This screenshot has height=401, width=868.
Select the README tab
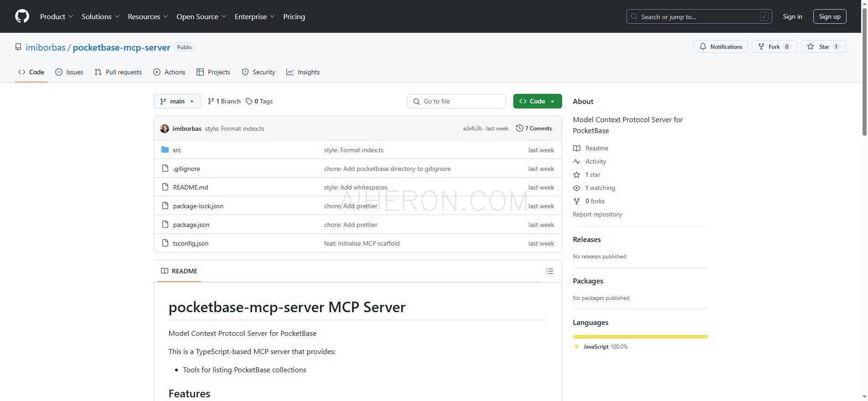(179, 271)
